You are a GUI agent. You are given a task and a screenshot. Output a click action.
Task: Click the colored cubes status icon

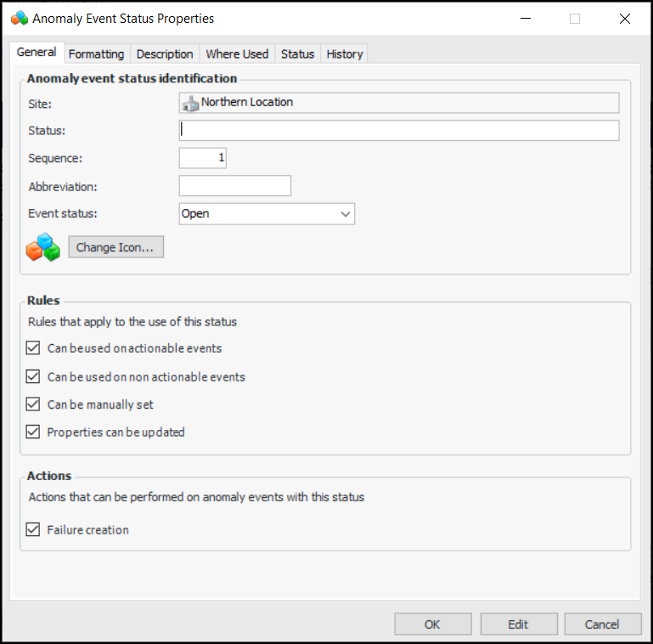click(x=43, y=247)
